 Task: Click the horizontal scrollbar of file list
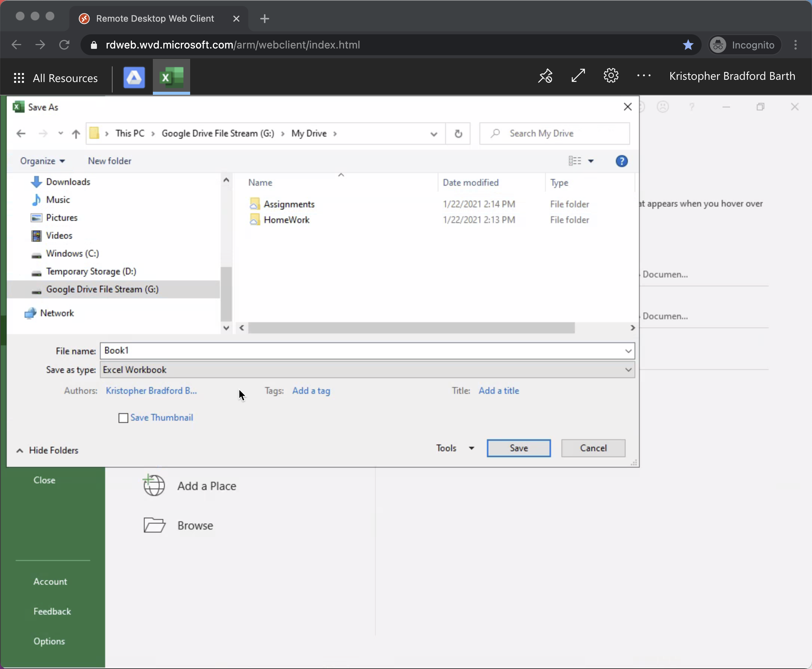click(x=411, y=327)
